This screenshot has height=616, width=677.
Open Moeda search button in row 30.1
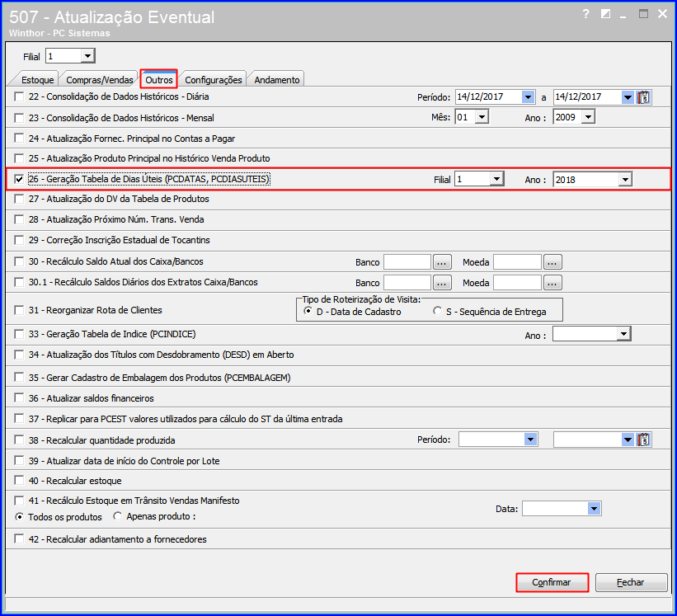(552, 283)
